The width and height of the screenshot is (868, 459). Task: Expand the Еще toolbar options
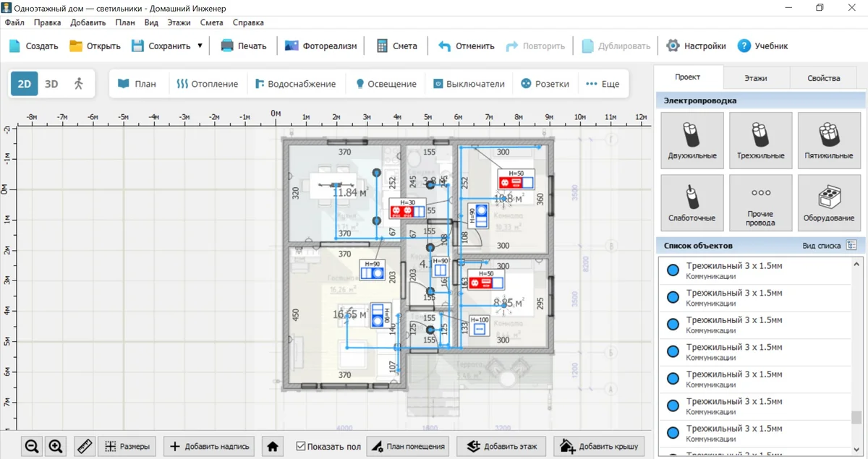point(603,84)
